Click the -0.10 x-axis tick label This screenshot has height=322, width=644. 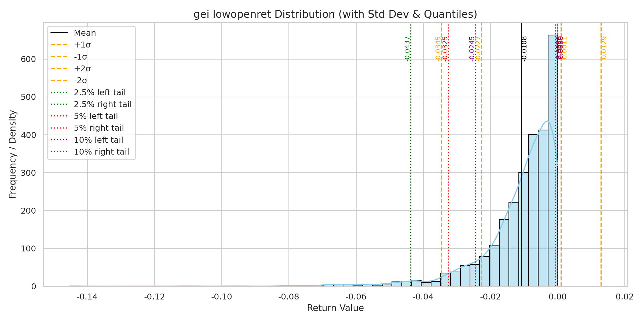click(x=222, y=297)
